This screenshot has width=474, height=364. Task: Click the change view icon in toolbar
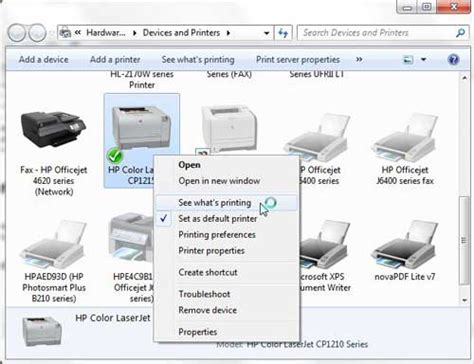coord(408,60)
